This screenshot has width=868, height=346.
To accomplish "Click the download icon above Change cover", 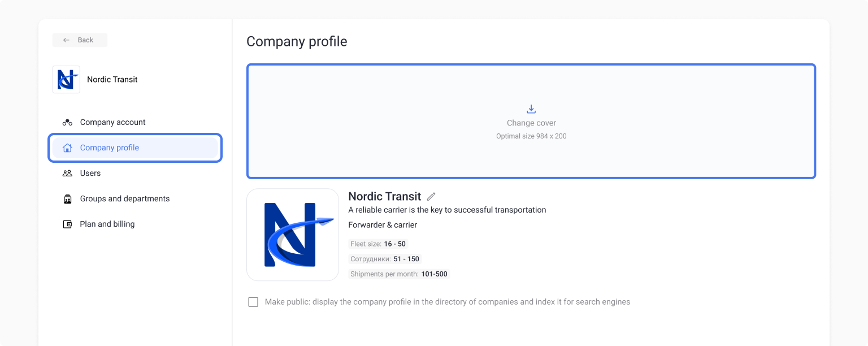I will [x=531, y=109].
